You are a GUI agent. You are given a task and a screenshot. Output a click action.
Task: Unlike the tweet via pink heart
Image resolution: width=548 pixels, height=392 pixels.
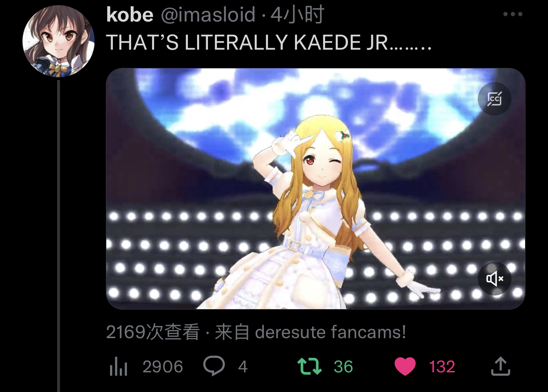(405, 367)
